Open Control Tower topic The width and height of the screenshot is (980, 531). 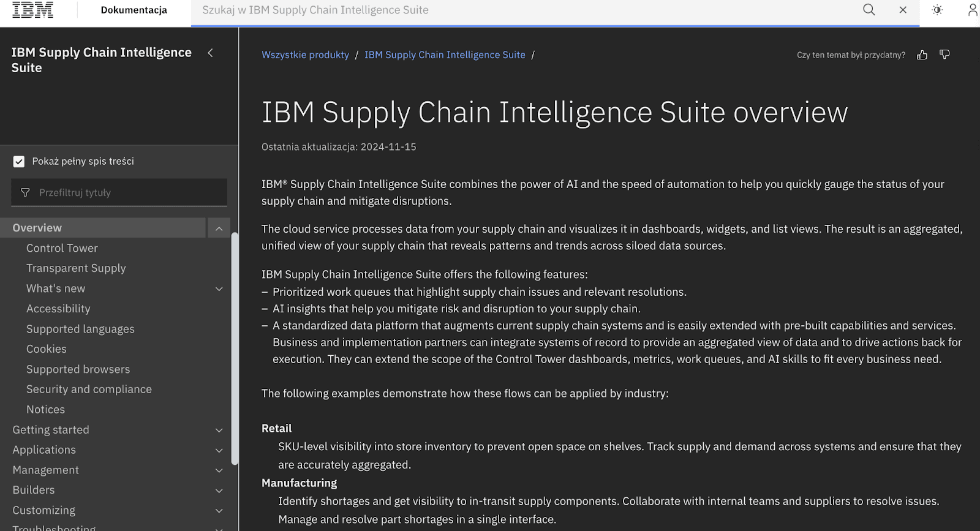tap(62, 248)
